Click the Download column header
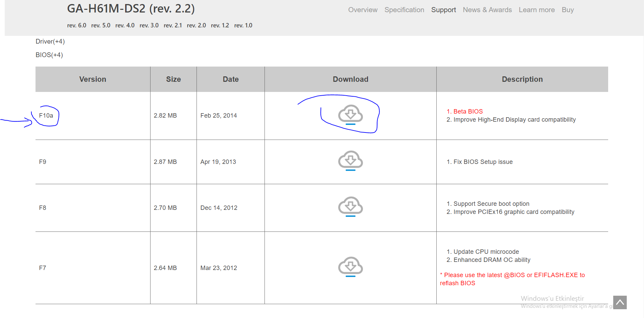 350,79
